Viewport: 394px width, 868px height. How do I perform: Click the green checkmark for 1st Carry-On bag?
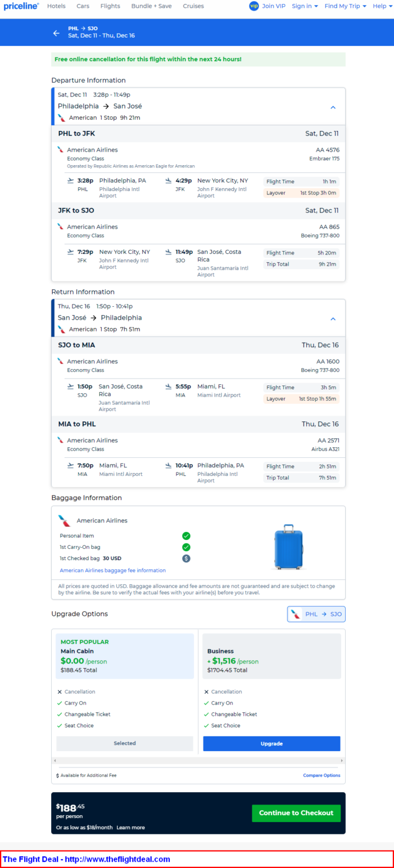tap(186, 547)
